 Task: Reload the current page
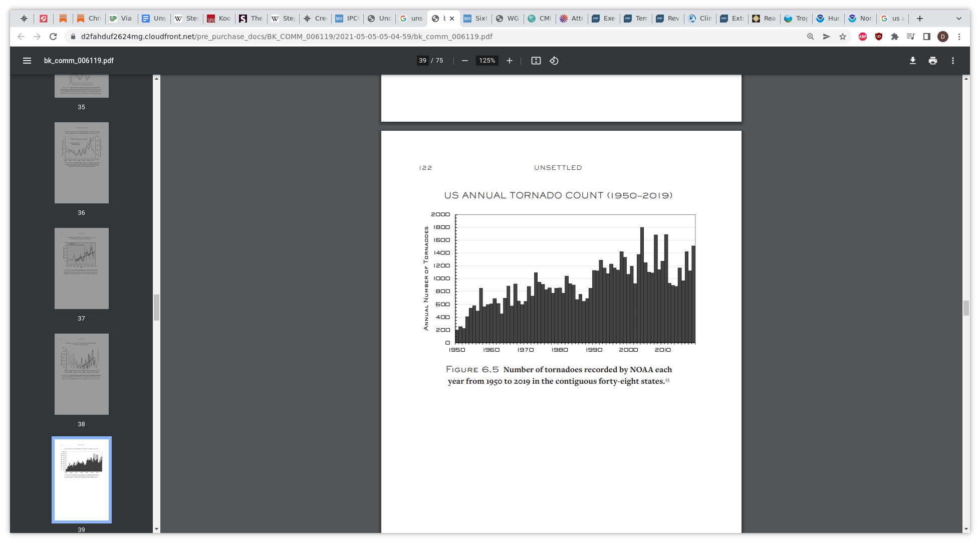pos(53,37)
